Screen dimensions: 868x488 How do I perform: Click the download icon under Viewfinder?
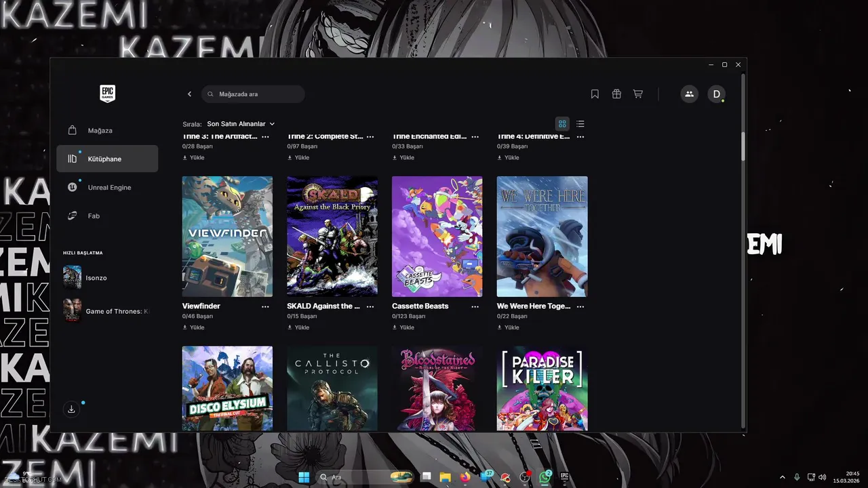(x=185, y=327)
